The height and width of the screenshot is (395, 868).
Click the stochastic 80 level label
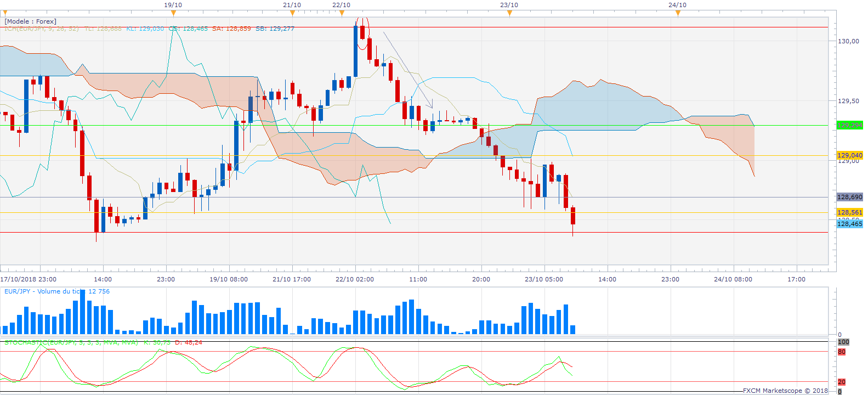(842, 352)
